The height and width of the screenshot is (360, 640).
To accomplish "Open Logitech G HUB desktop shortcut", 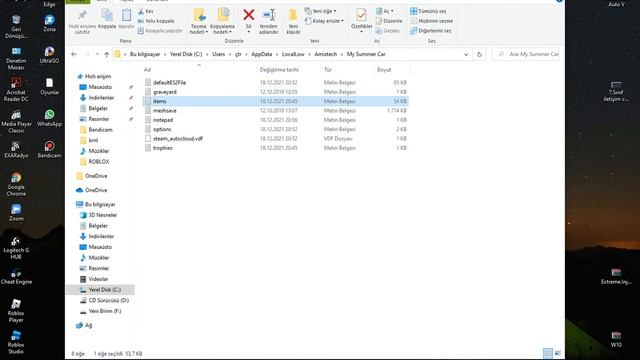I will click(16, 247).
